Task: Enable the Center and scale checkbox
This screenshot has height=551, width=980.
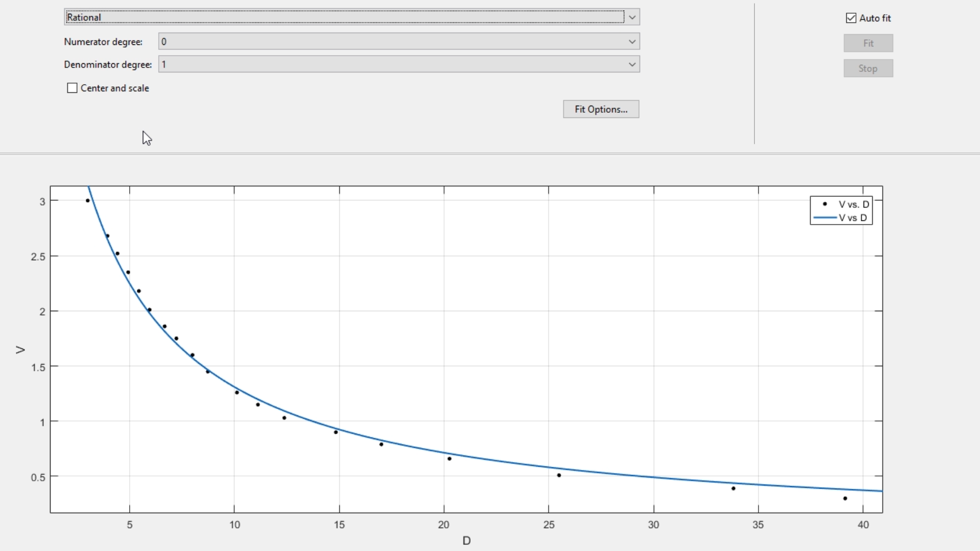Action: click(72, 88)
